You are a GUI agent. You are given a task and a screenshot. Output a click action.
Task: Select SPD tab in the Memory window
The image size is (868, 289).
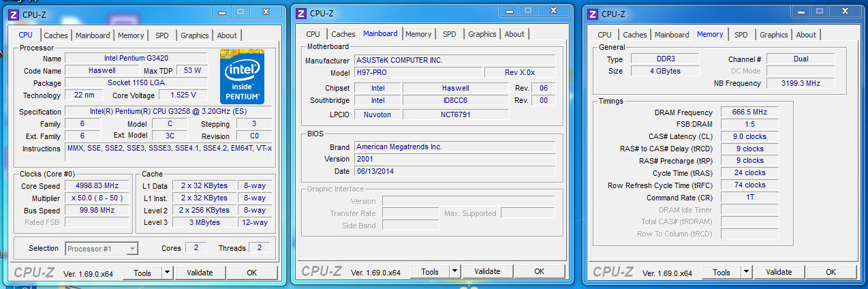tap(741, 35)
